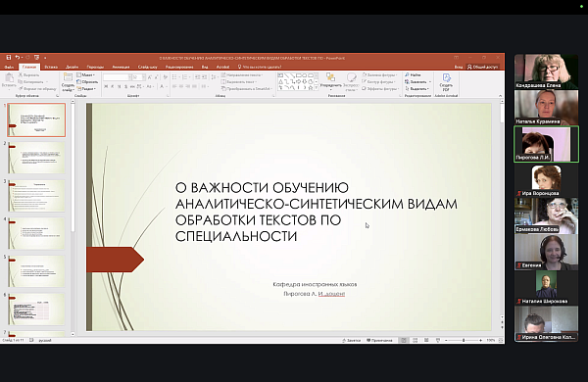Image resolution: width=588 pixels, height=382 pixels.
Task: Click the Общий доступ (Share) button
Action: point(482,67)
